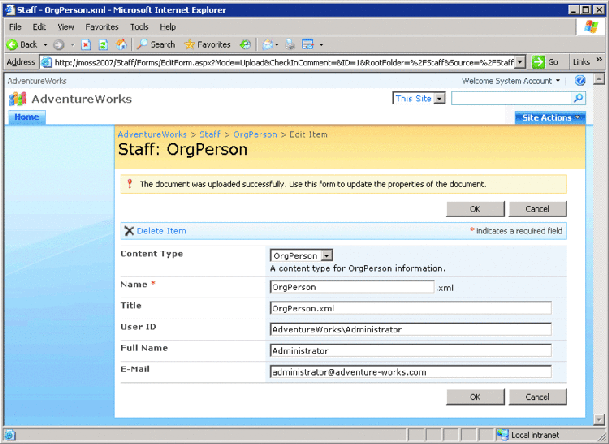Image resolution: width=609 pixels, height=444 pixels.
Task: Click the green Go arrow button
Action: coord(538,62)
